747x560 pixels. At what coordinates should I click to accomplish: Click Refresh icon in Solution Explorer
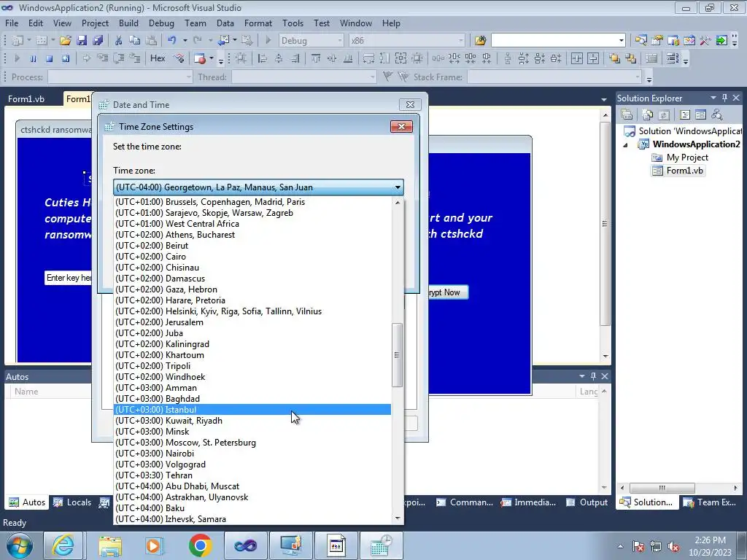[664, 114]
